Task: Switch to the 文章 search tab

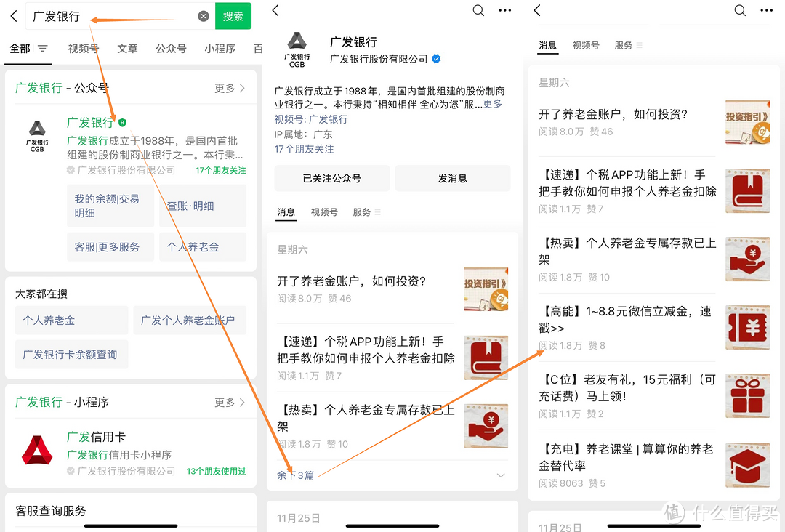Action: pyautogui.click(x=127, y=49)
